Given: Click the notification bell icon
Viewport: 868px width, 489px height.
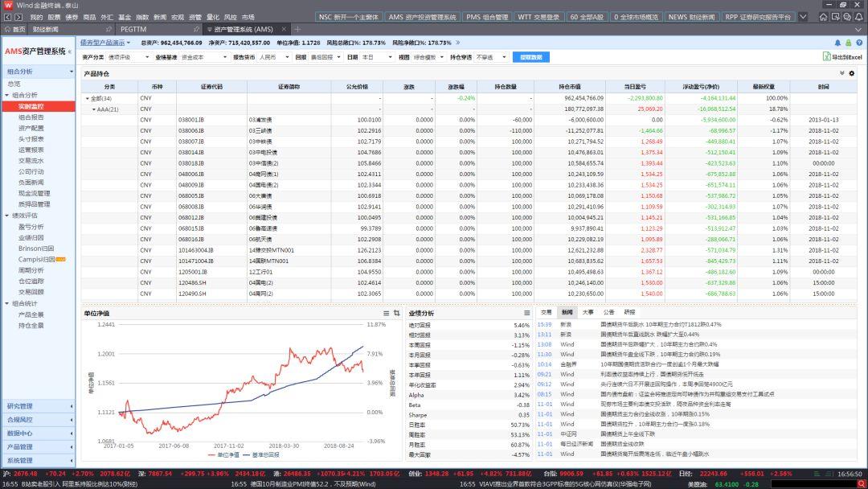Looking at the screenshot, I should pos(837,43).
